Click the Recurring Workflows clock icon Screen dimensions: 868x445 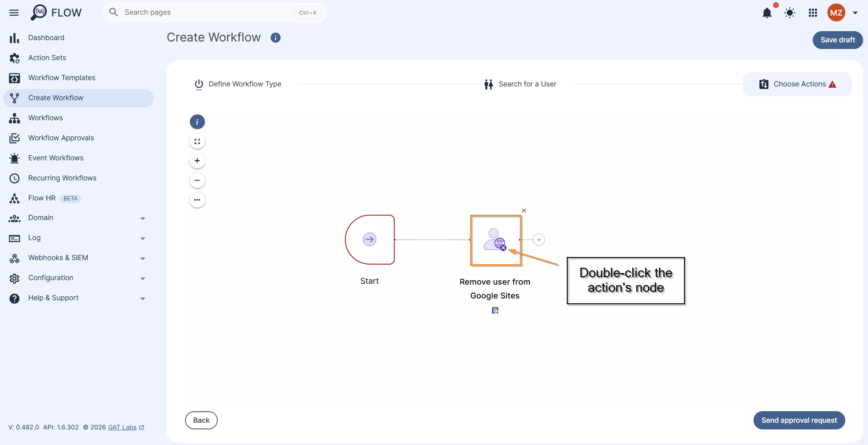14,179
